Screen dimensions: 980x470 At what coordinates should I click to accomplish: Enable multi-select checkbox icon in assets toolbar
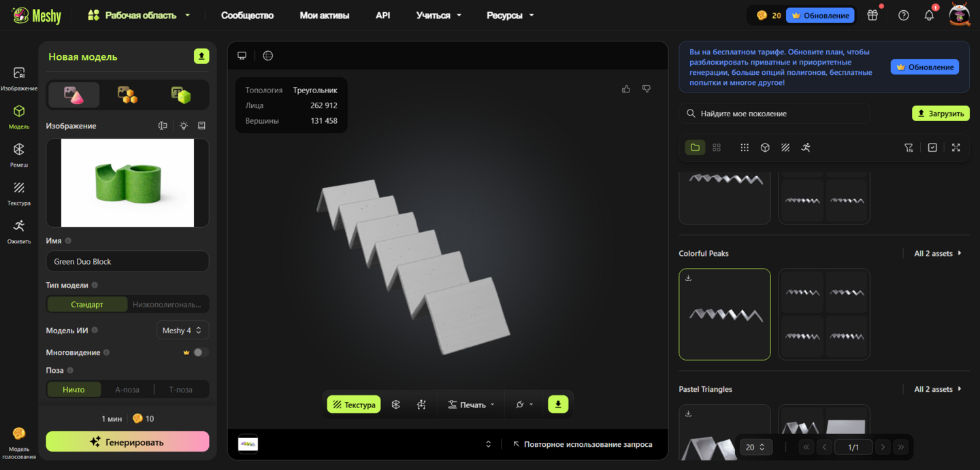(932, 148)
